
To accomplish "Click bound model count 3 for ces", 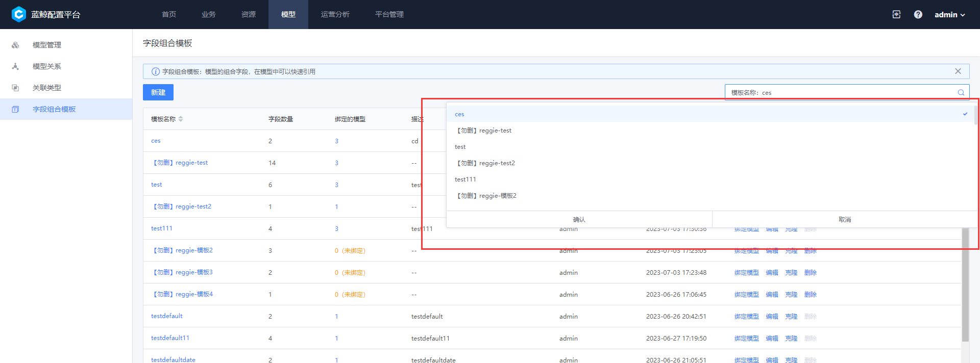I will click(x=336, y=141).
